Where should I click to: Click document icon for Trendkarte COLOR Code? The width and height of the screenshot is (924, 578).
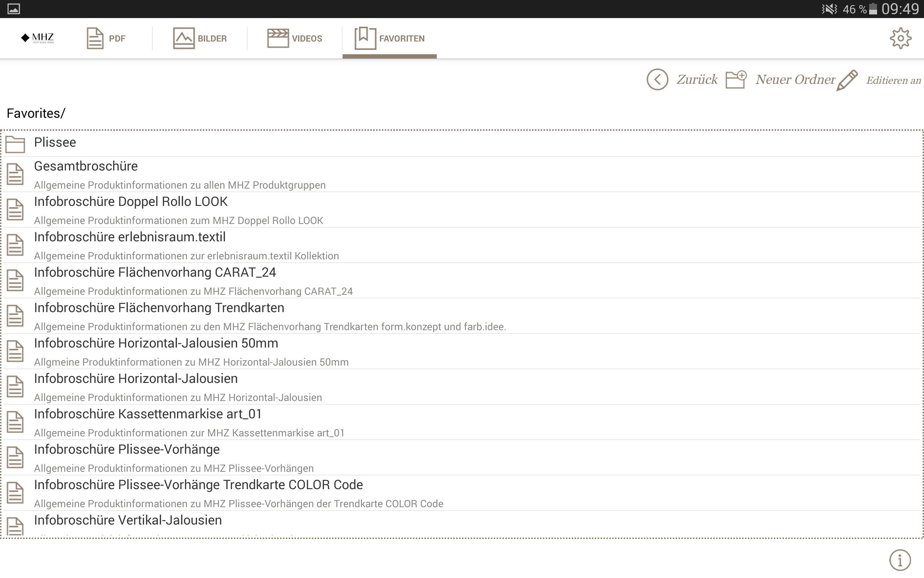(15, 493)
